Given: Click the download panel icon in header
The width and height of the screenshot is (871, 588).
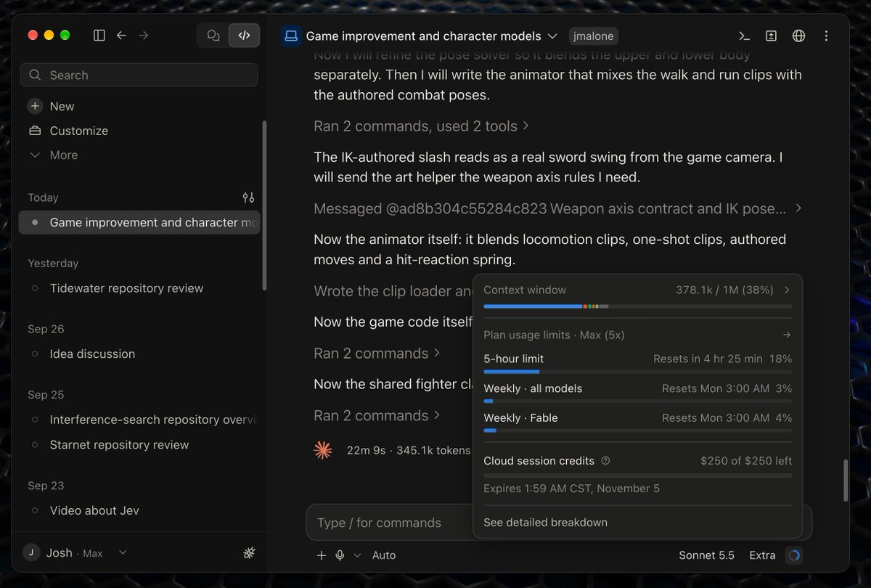Looking at the screenshot, I should (772, 36).
